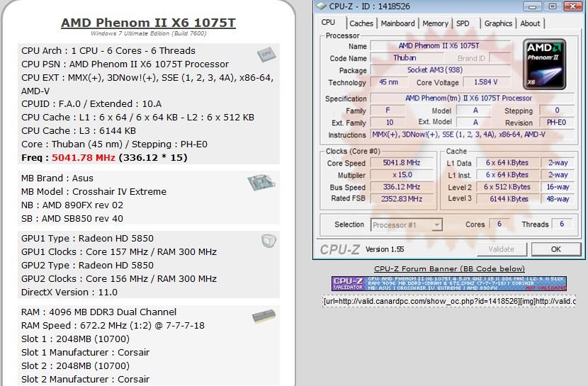Viewport: 588px width, 386px height.
Task: Close the CPU-Z window
Action: [x=572, y=6]
